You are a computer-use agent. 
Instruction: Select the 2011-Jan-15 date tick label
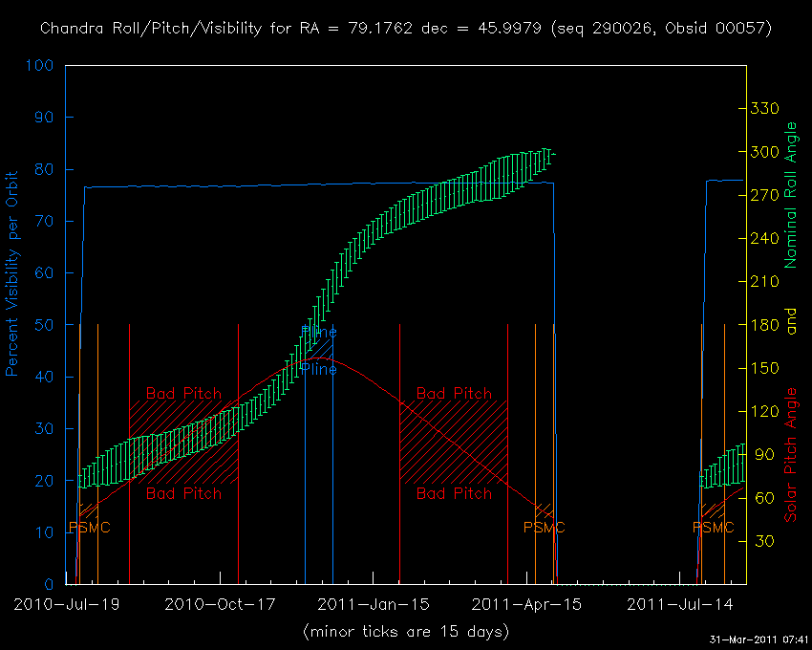pos(373,604)
